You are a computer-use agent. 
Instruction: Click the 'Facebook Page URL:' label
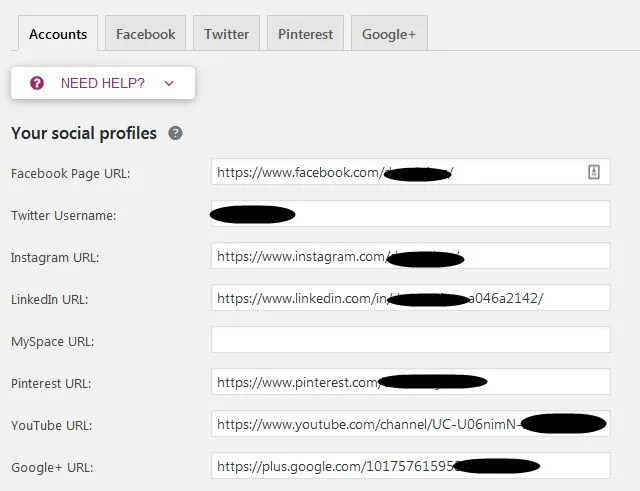(71, 173)
